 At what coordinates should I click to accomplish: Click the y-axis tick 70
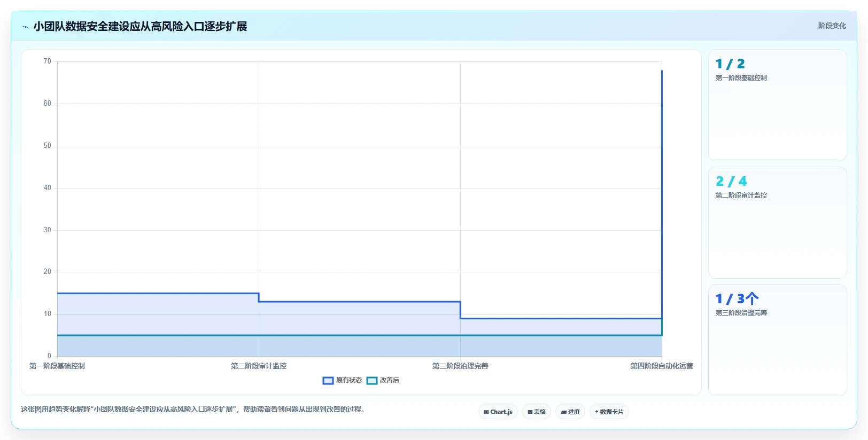[48, 61]
